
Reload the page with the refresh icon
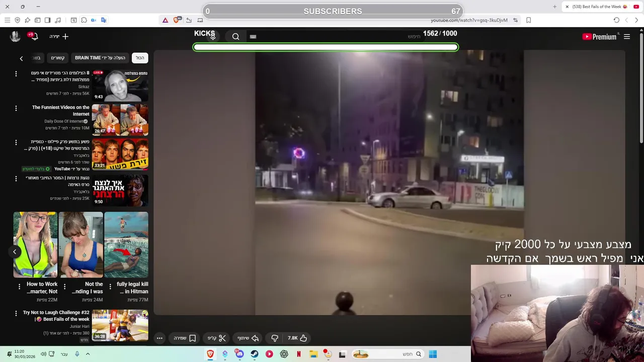[616, 20]
